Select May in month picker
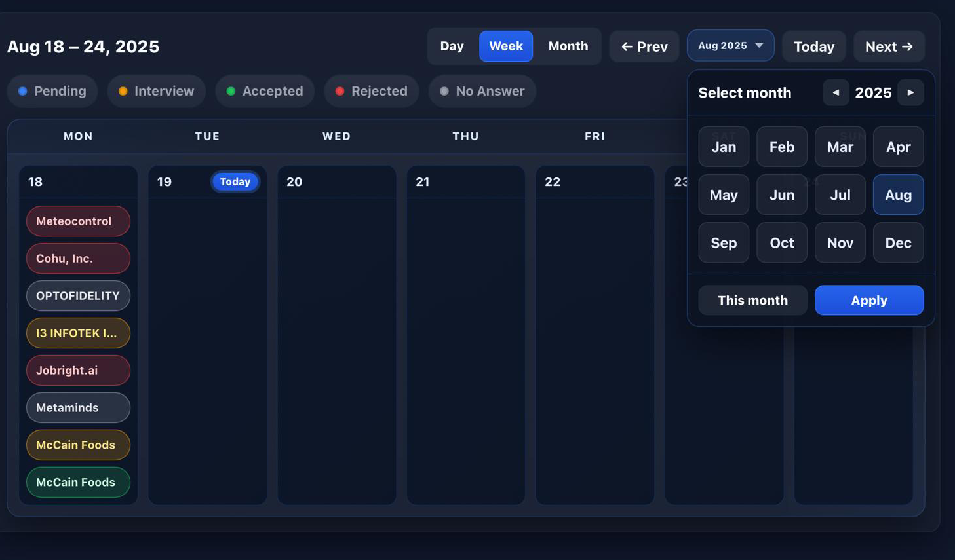This screenshot has height=560, width=955. point(724,195)
